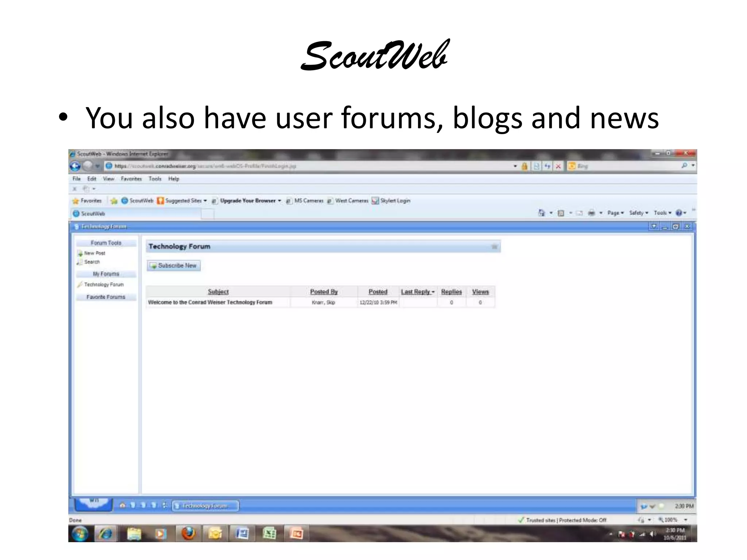Image resolution: width=747 pixels, height=560 pixels.
Task: Open Technology Forum in My Forums list
Action: (x=101, y=284)
